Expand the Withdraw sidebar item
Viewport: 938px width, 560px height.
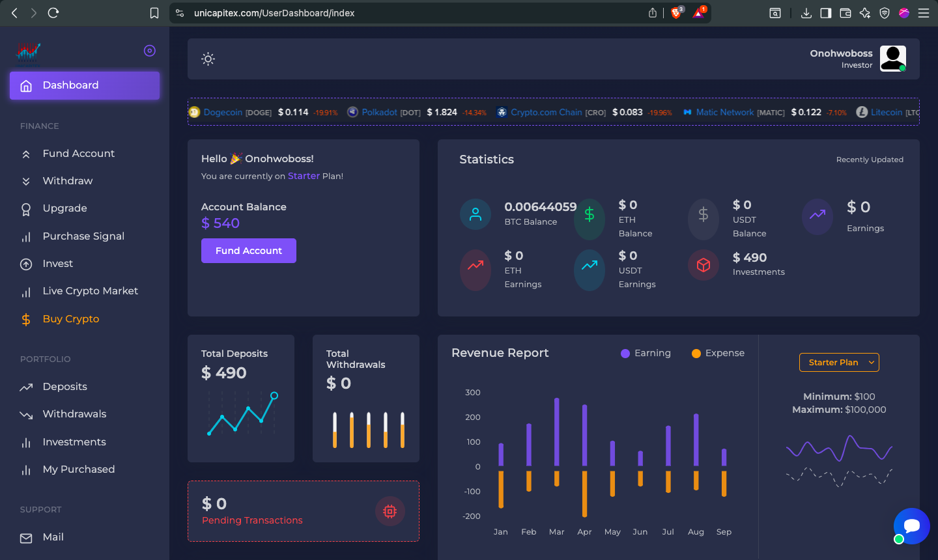coord(68,181)
